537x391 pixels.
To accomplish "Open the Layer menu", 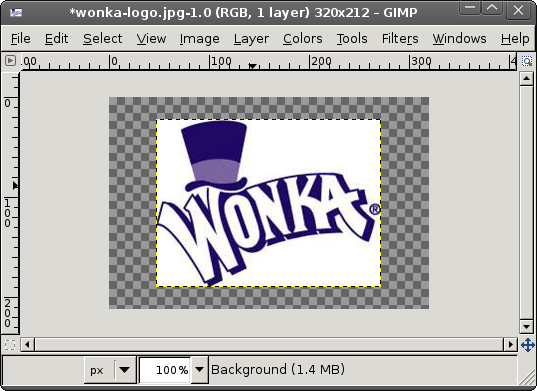I will (251, 38).
